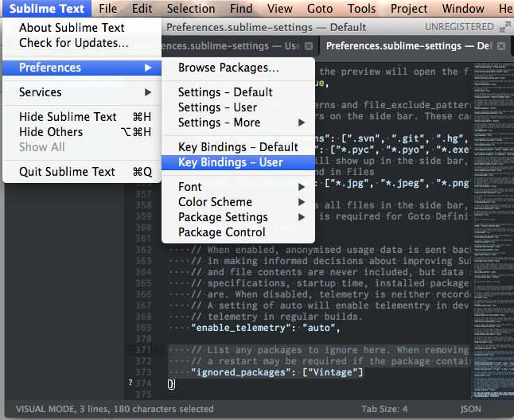
Task: Open the Goto menu
Action: 320,9
